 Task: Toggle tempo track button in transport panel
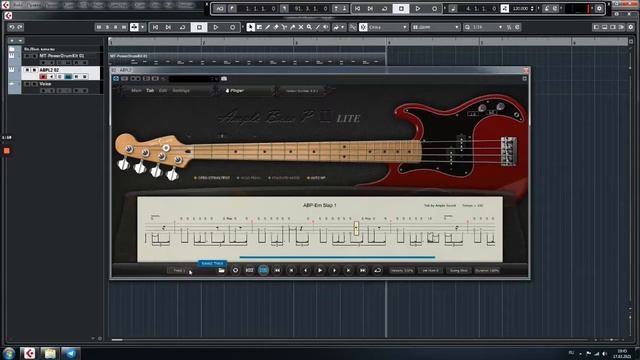pyautogui.click(x=504, y=9)
